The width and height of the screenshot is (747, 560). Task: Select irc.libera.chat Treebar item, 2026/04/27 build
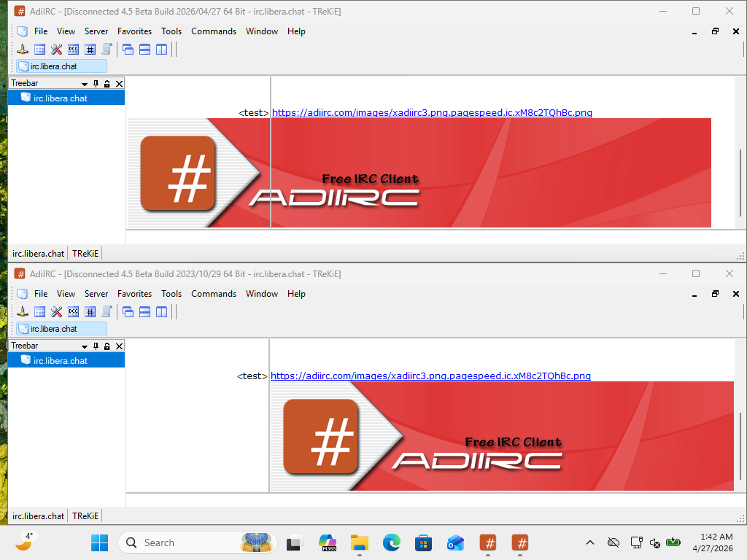pos(66,98)
